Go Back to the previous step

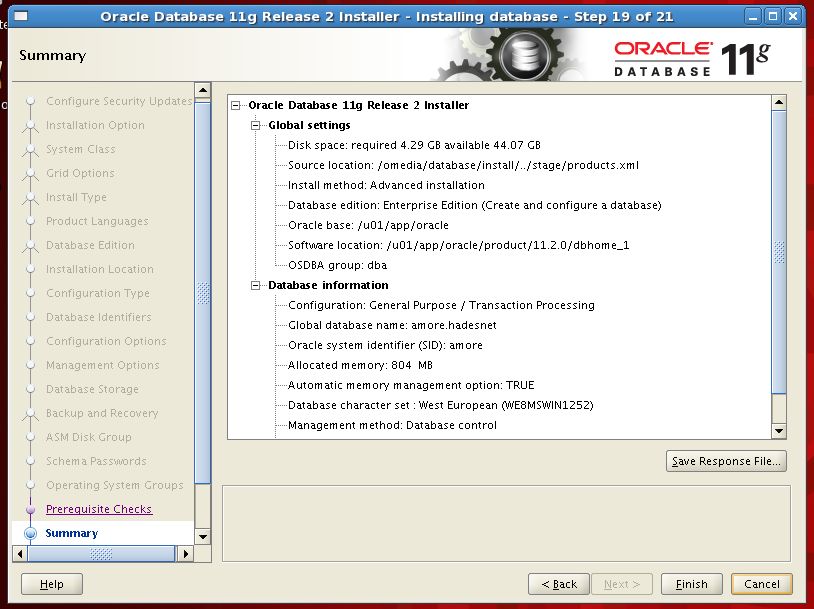559,584
